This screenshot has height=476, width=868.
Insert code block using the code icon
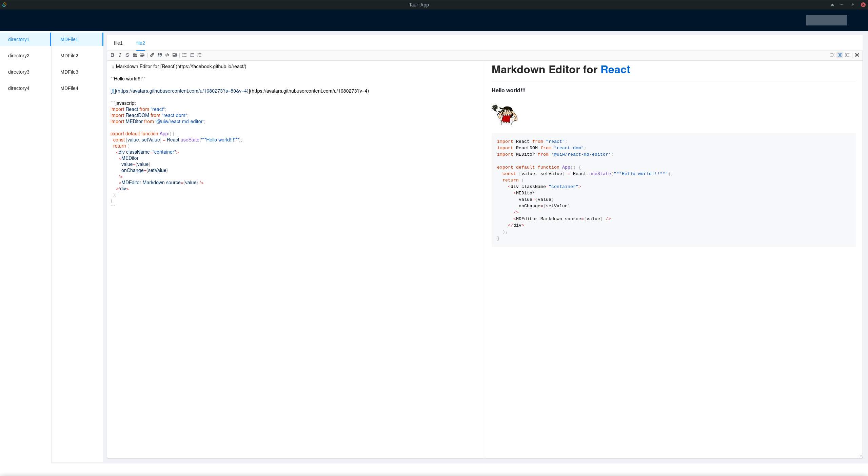167,55
